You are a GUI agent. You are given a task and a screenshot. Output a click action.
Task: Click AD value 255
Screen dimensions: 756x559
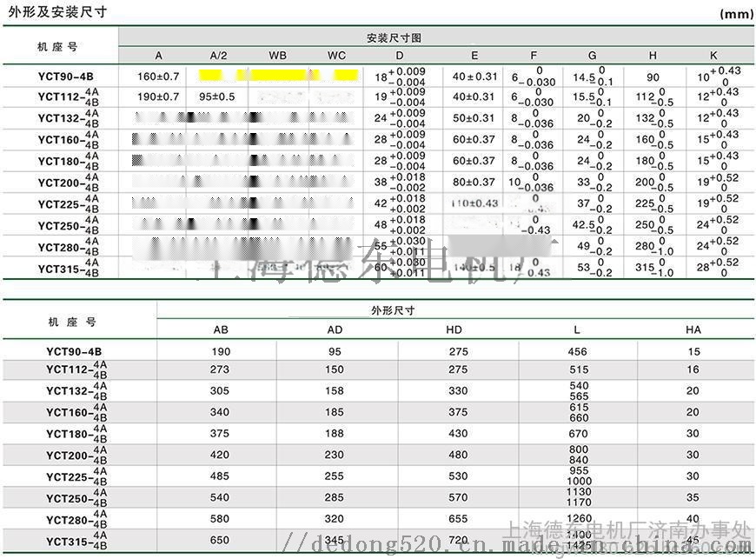[x=335, y=476]
